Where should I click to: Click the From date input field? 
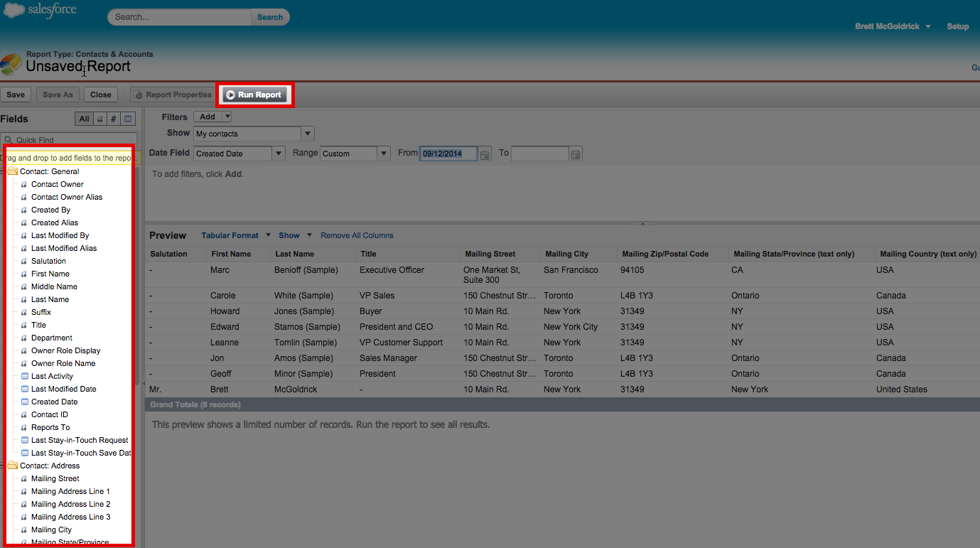click(448, 154)
